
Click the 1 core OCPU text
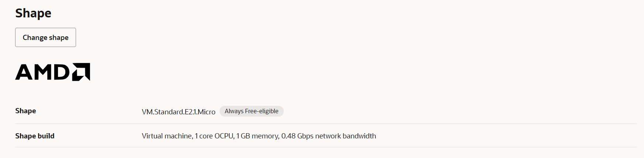(x=214, y=136)
